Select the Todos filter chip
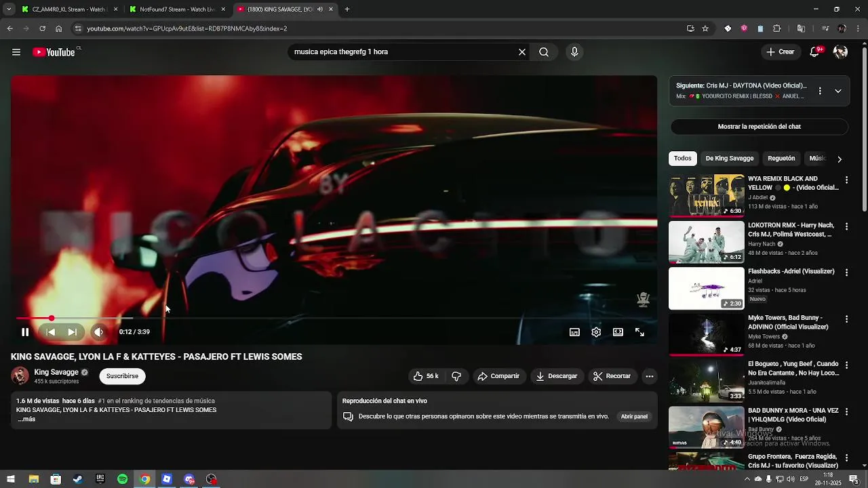This screenshot has height=488, width=868. 683,159
